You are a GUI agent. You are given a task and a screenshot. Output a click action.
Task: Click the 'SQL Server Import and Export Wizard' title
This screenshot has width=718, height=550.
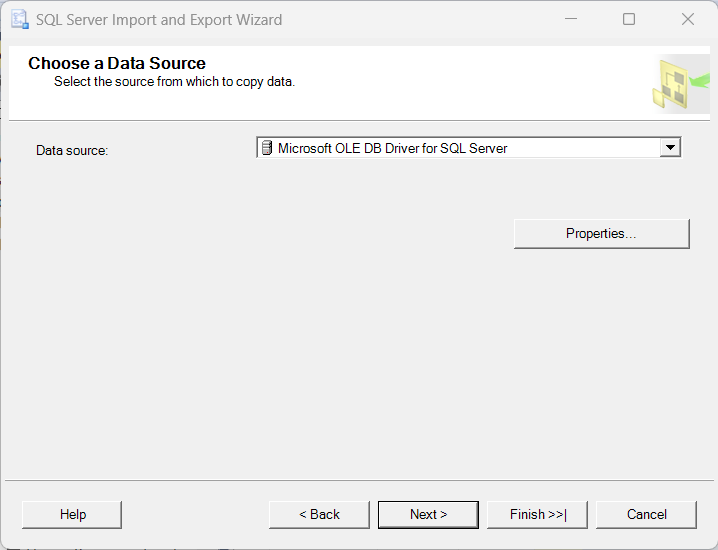coord(159,20)
